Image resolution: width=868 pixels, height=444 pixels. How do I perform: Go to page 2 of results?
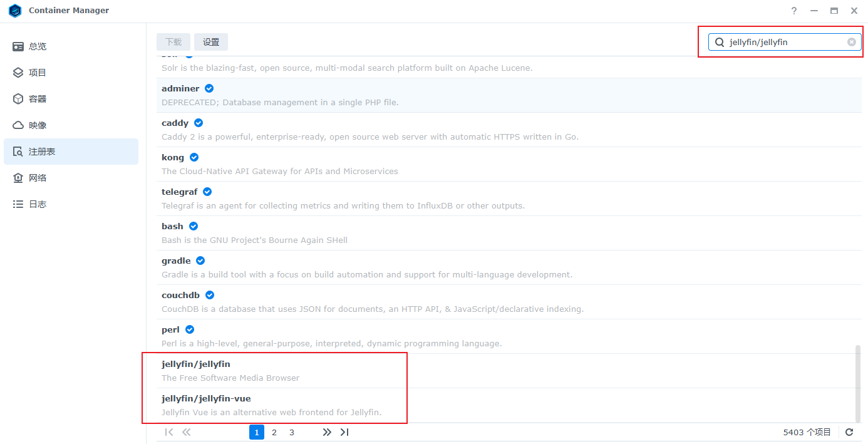(274, 432)
